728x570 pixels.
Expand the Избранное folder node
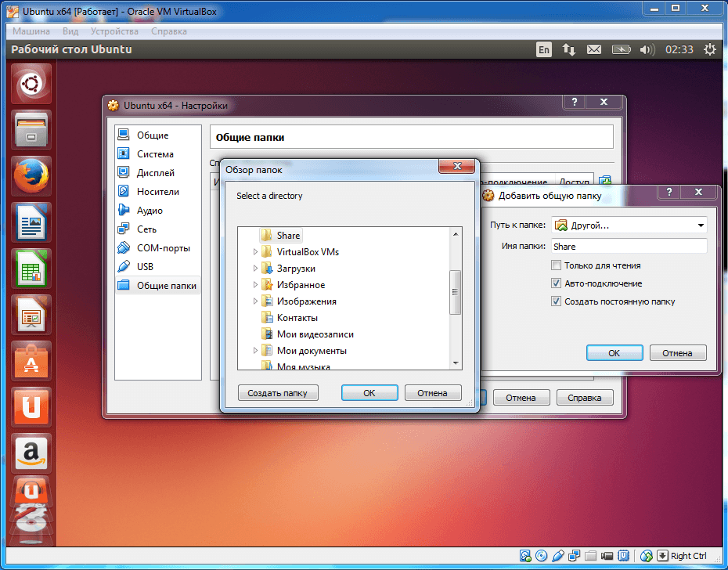(x=255, y=285)
